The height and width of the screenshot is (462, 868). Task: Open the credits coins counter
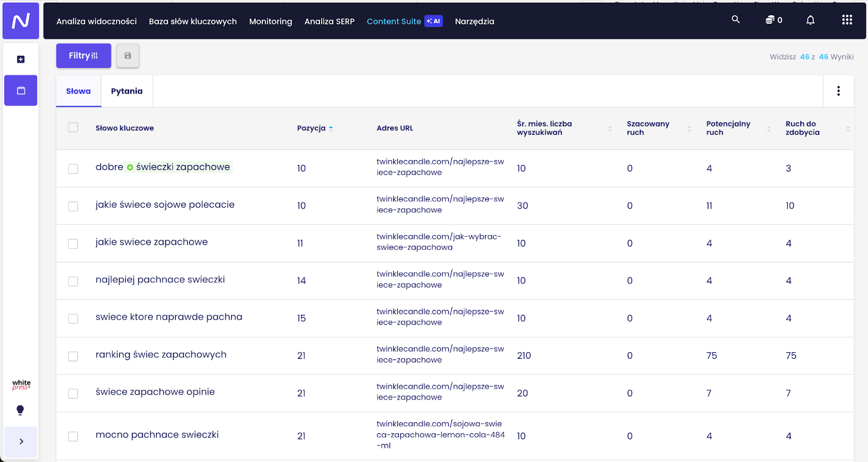pos(774,20)
